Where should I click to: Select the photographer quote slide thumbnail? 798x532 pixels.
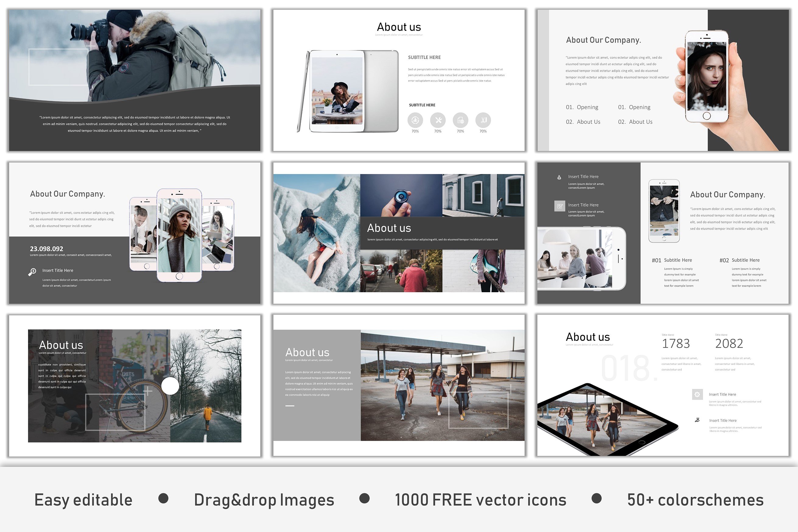click(134, 80)
